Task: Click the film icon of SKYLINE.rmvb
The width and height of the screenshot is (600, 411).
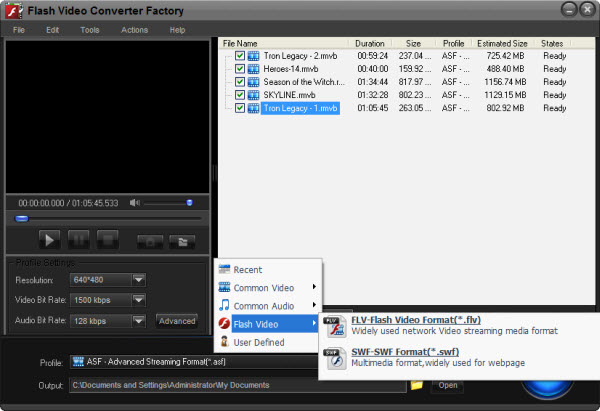Action: pos(253,95)
